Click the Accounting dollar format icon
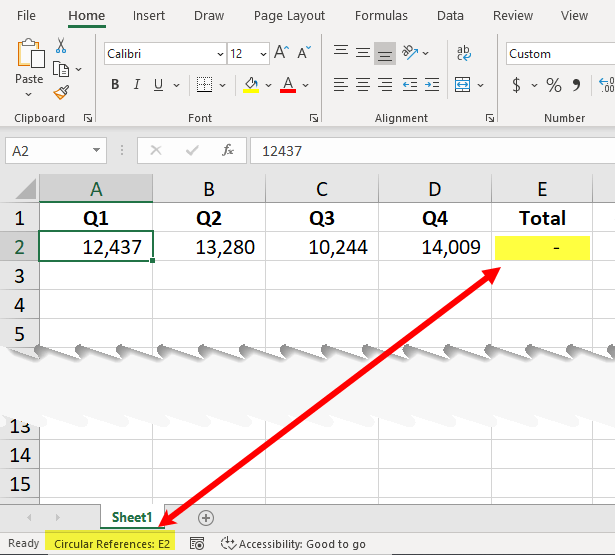The image size is (615, 555). click(517, 85)
